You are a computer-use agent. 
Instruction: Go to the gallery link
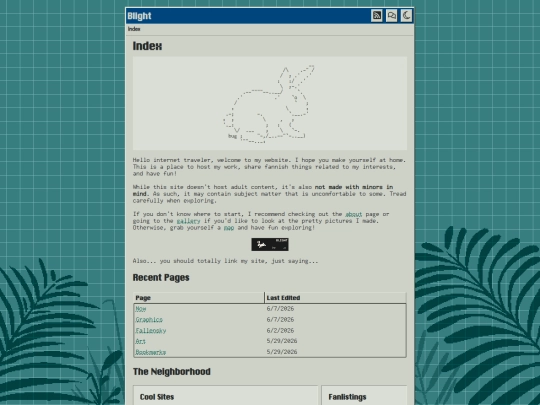188,221
